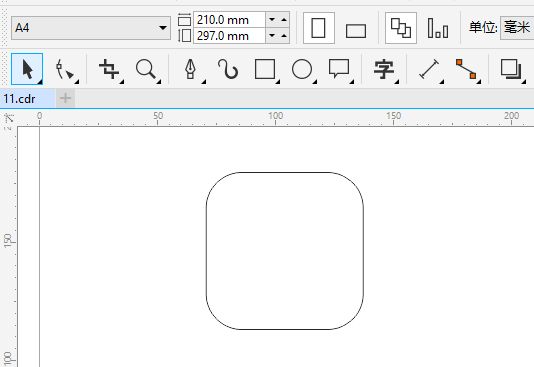Click the page height icon
This screenshot has height=367, width=534.
click(x=185, y=35)
